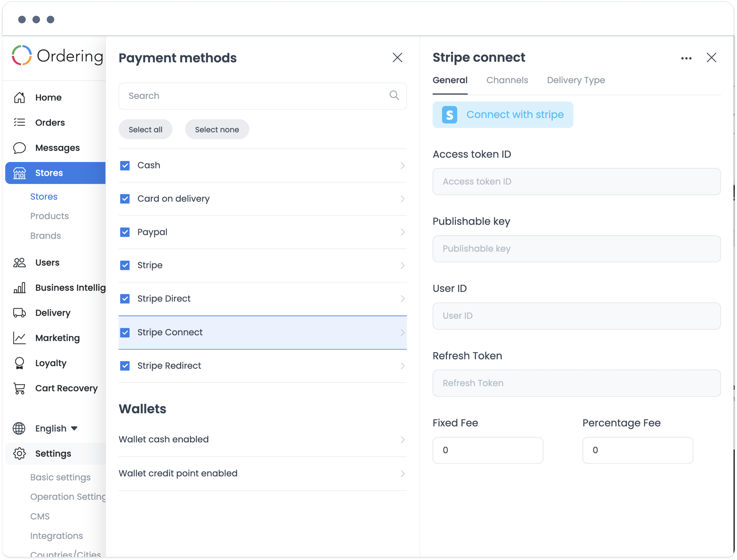Click the Publishable key field
737x560 pixels.
click(x=576, y=249)
